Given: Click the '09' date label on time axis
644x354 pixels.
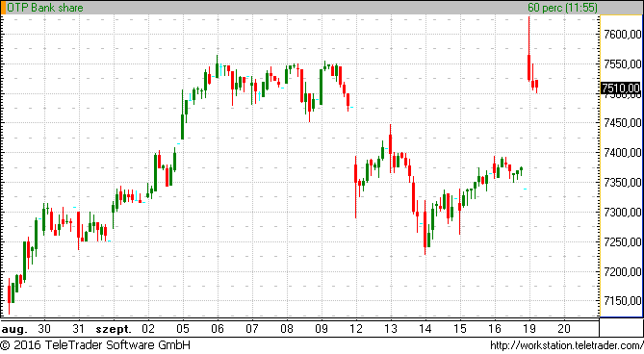Looking at the screenshot, I should 322,329.
